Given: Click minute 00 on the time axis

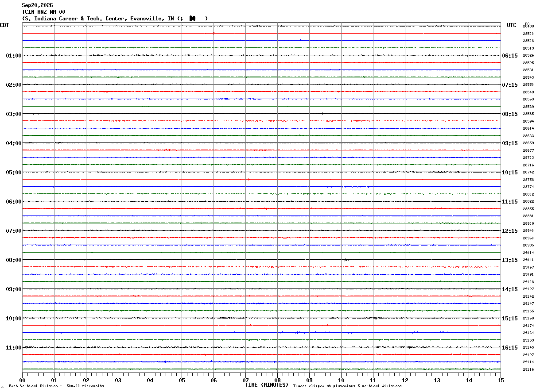Looking at the screenshot, I should pos(22,380).
